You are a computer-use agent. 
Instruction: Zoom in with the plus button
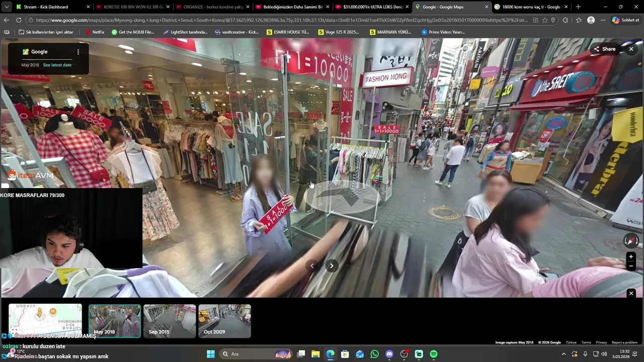click(x=631, y=257)
